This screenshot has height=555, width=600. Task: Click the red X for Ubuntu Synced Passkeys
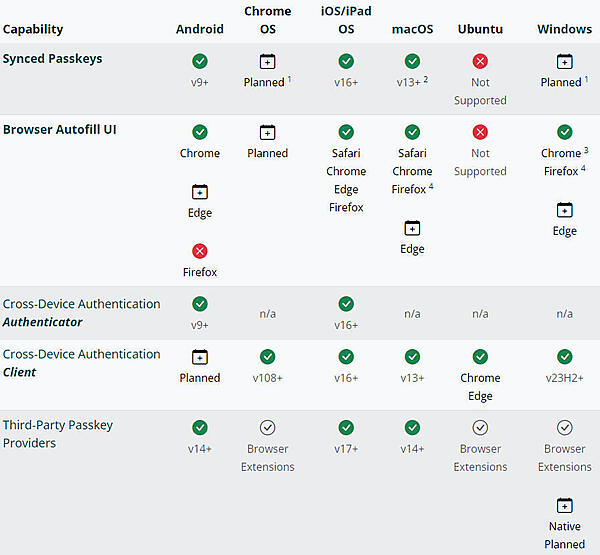coord(480,62)
